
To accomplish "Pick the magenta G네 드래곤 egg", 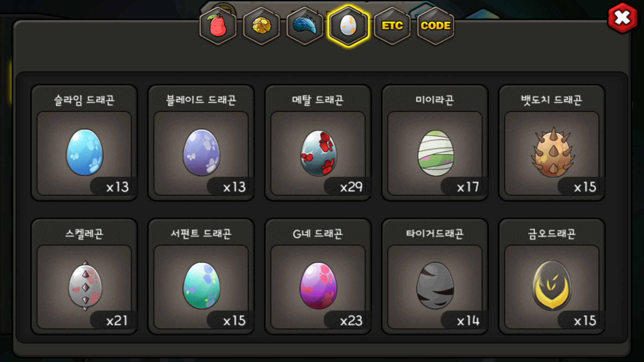I will (x=318, y=286).
